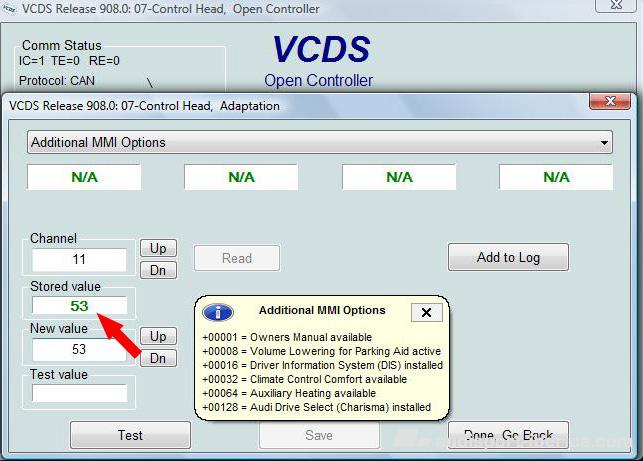Close the Adaptation window

pyautogui.click(x=610, y=101)
